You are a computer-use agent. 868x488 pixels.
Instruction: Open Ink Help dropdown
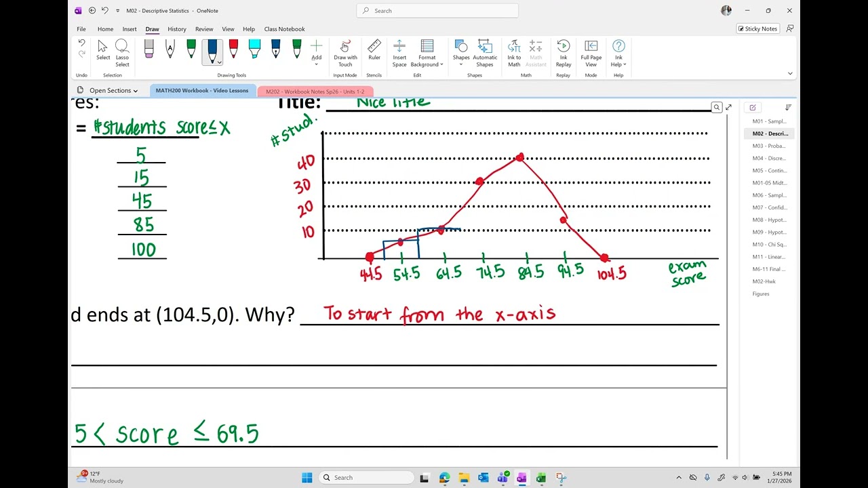tap(618, 53)
